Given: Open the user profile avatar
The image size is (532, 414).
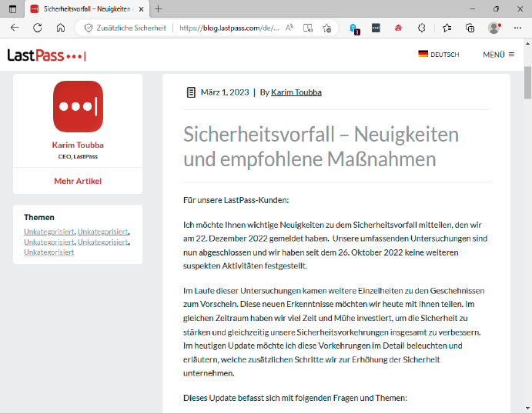Looking at the screenshot, I should (x=494, y=28).
